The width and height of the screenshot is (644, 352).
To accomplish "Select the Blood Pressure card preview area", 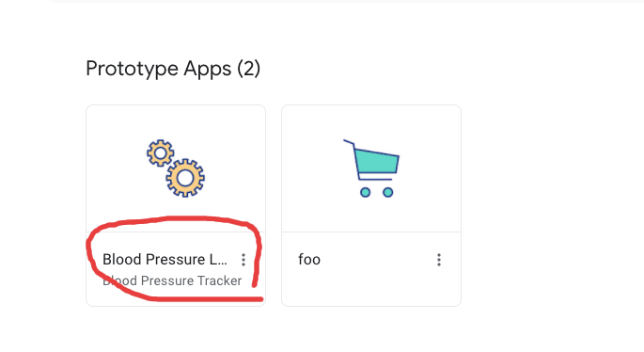I will tap(176, 168).
